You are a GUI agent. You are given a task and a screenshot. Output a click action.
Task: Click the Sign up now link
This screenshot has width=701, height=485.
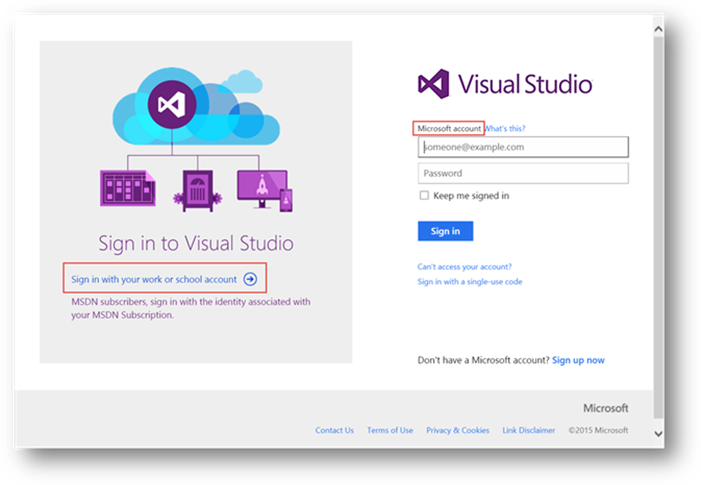click(x=578, y=360)
